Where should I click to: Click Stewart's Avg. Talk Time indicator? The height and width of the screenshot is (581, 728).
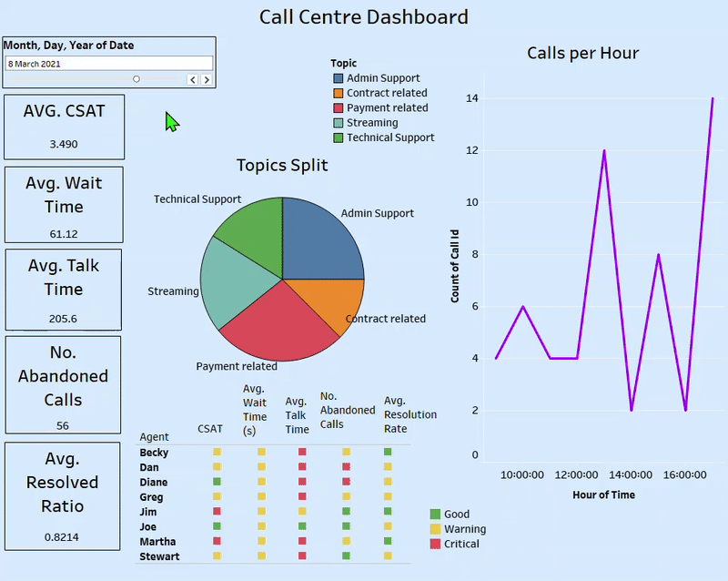click(x=302, y=556)
